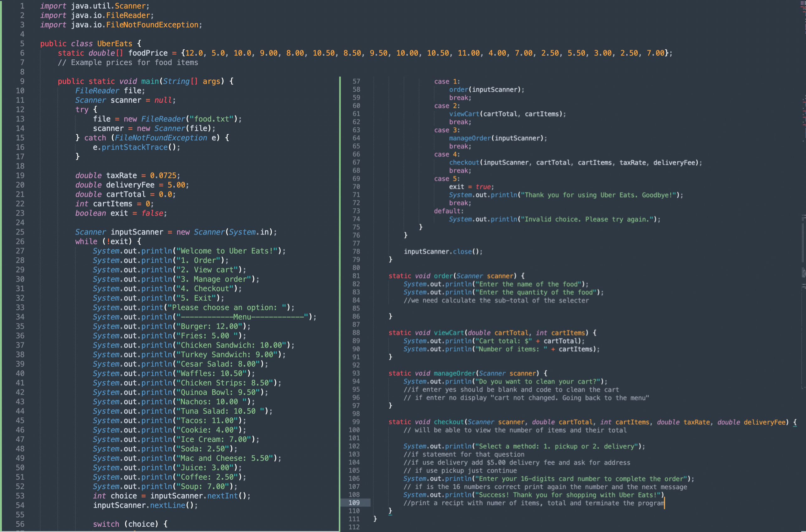The width and height of the screenshot is (806, 532).
Task: Click the order method declaration on line 81
Action: (x=443, y=276)
